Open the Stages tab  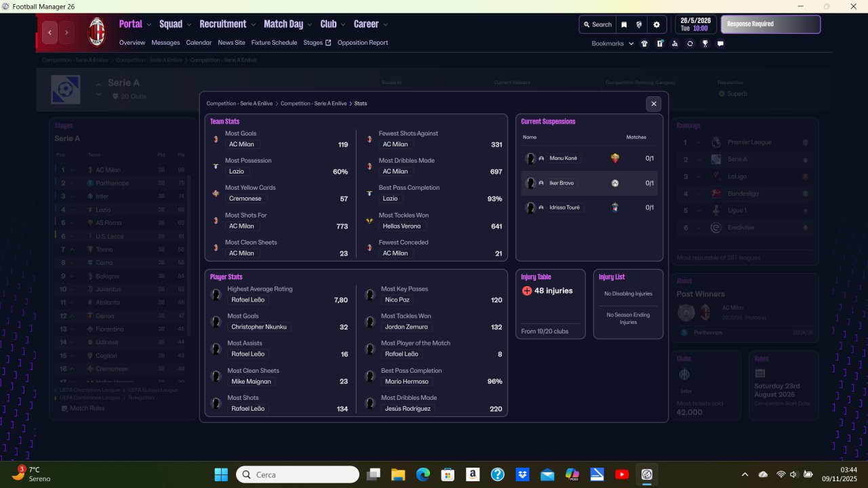[317, 43]
